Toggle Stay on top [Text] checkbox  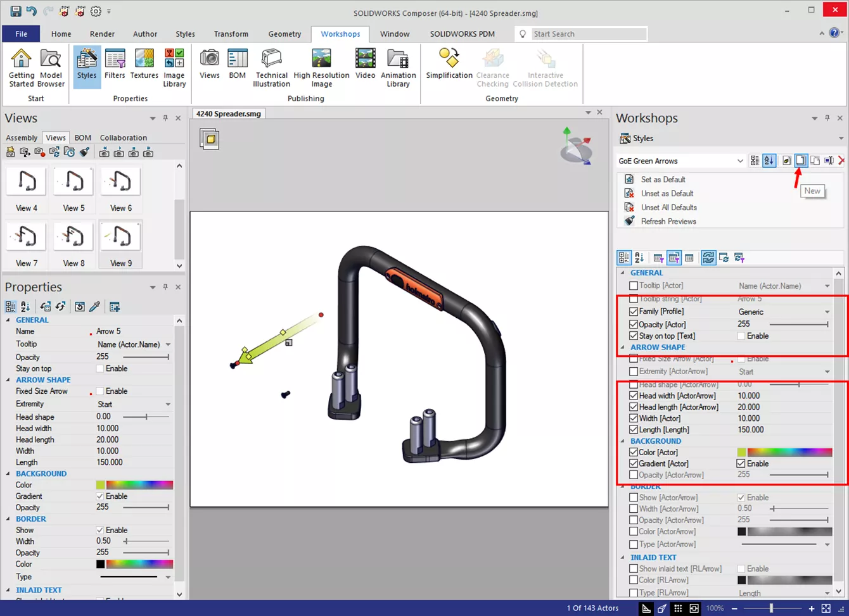pyautogui.click(x=634, y=336)
